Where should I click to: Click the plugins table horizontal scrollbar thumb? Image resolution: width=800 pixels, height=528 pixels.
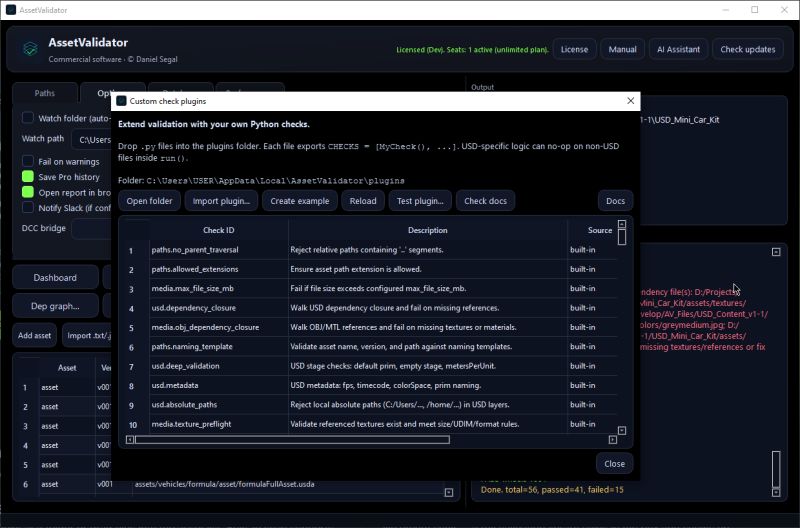point(292,439)
